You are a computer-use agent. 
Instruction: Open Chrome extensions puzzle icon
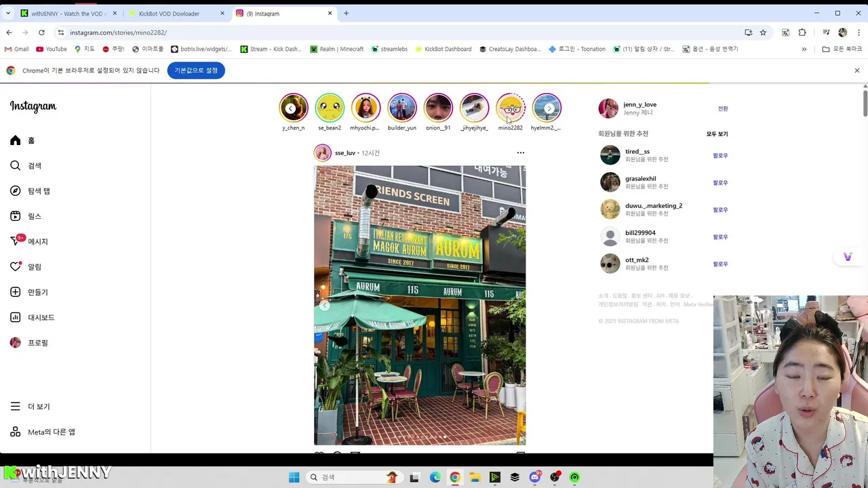(802, 33)
